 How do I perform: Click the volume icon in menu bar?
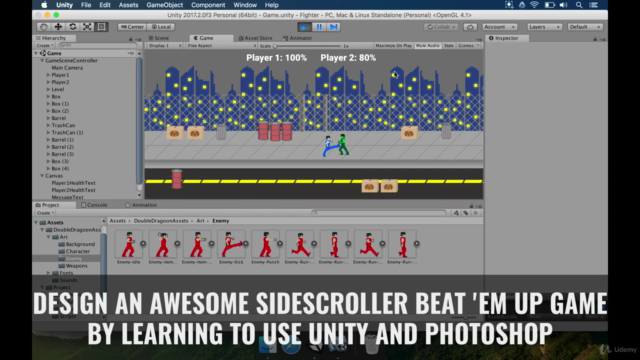(x=564, y=5)
